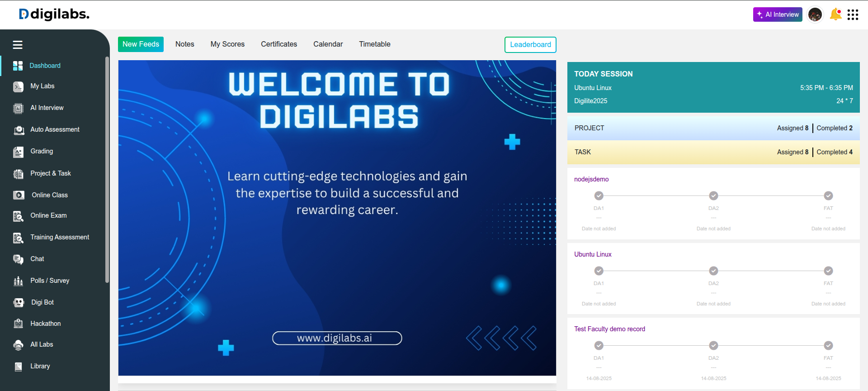This screenshot has width=868, height=391.
Task: Click Assigned 8 in the TASK row
Action: point(793,152)
